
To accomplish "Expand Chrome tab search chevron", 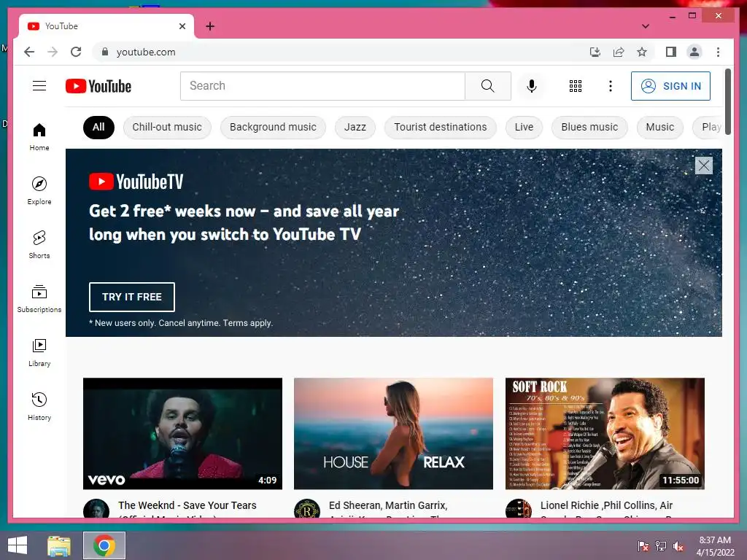I will [646, 26].
